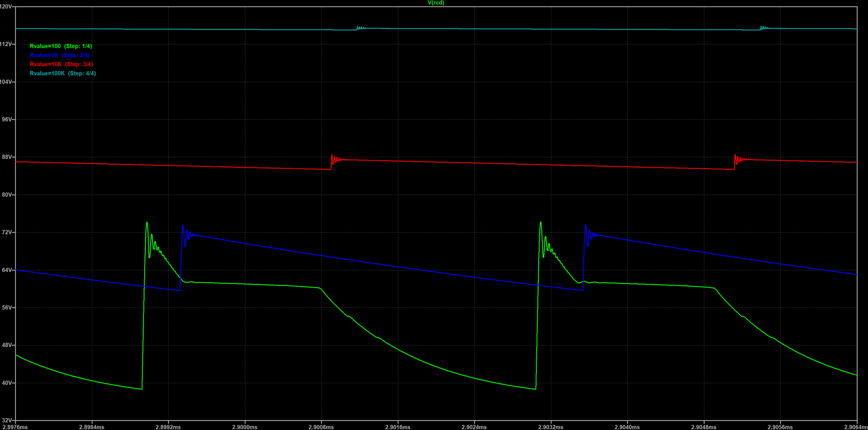The image size is (868, 430).
Task: Click the 64V vertical axis label
Action: pos(7,270)
